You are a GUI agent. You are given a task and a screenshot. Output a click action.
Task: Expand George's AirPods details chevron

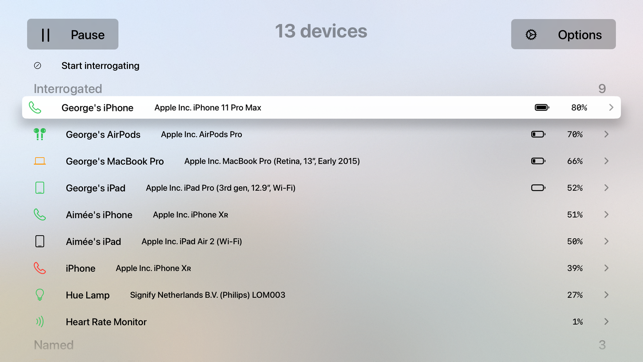click(x=606, y=134)
